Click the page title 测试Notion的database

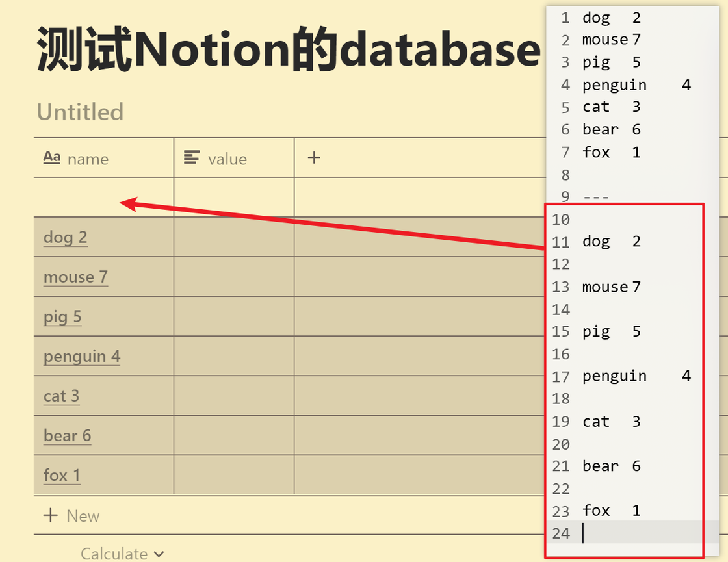click(x=289, y=49)
